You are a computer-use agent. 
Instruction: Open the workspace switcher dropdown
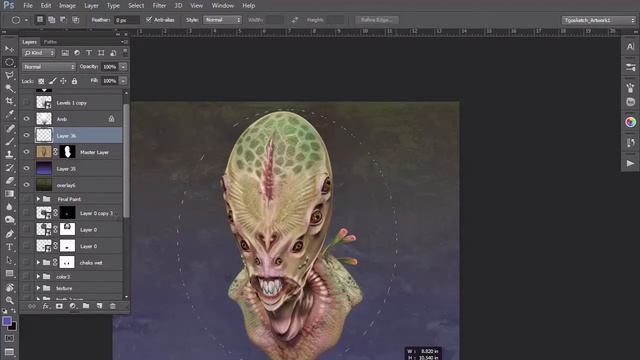point(599,20)
